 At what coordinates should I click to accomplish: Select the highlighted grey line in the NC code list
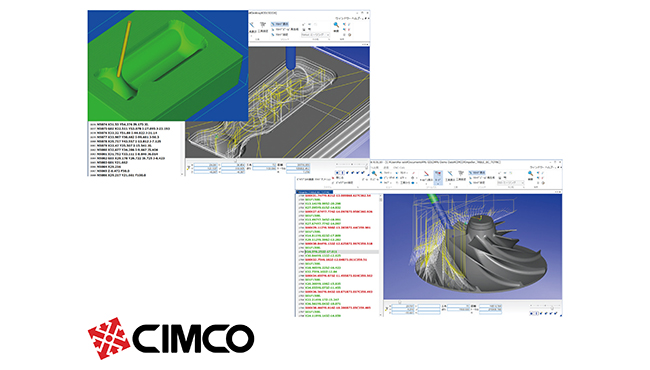point(342,252)
